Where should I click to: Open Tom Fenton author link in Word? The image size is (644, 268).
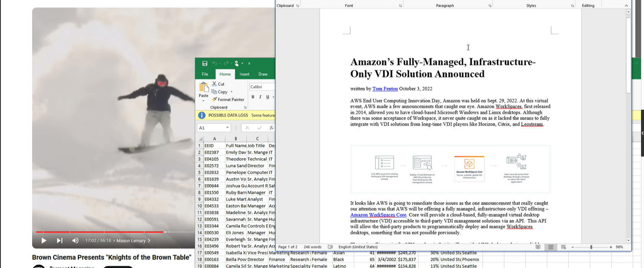click(385, 89)
